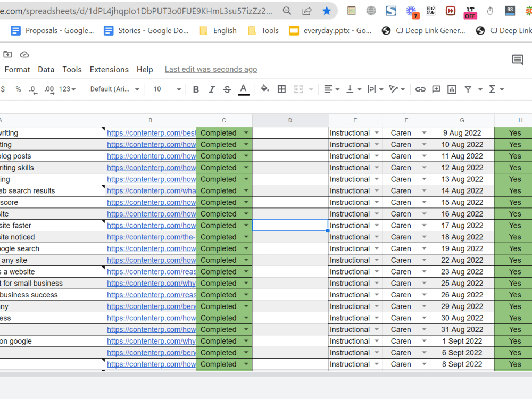The height and width of the screenshot is (399, 532).
Task: Bookmark this page with star icon
Action: (327, 11)
